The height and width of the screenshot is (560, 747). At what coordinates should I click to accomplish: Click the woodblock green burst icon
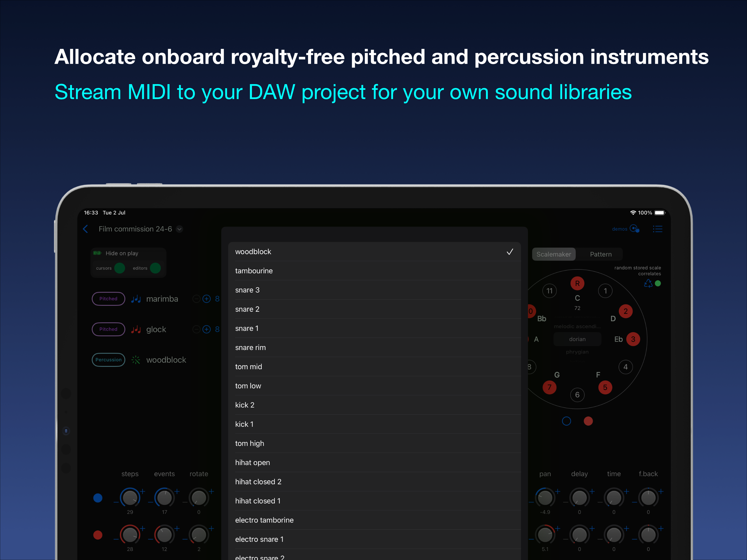136,360
